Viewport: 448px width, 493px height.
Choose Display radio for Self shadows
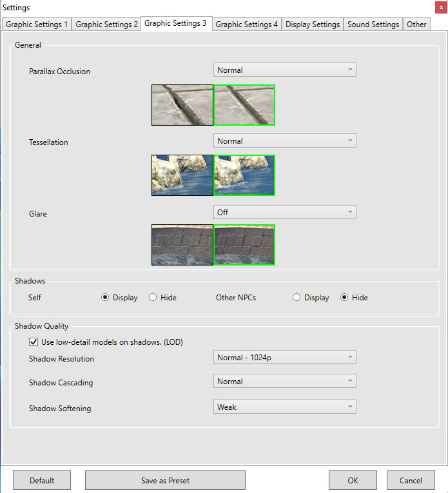(x=105, y=298)
